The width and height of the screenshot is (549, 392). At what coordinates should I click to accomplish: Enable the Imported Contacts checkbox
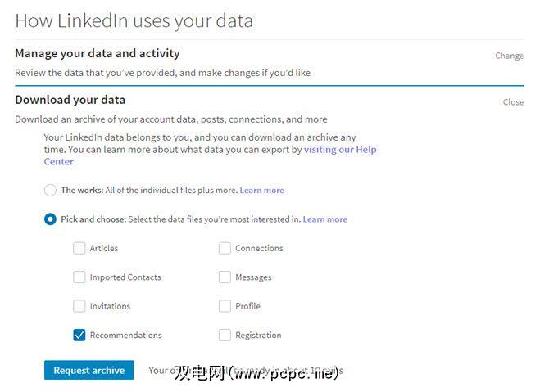(79, 277)
